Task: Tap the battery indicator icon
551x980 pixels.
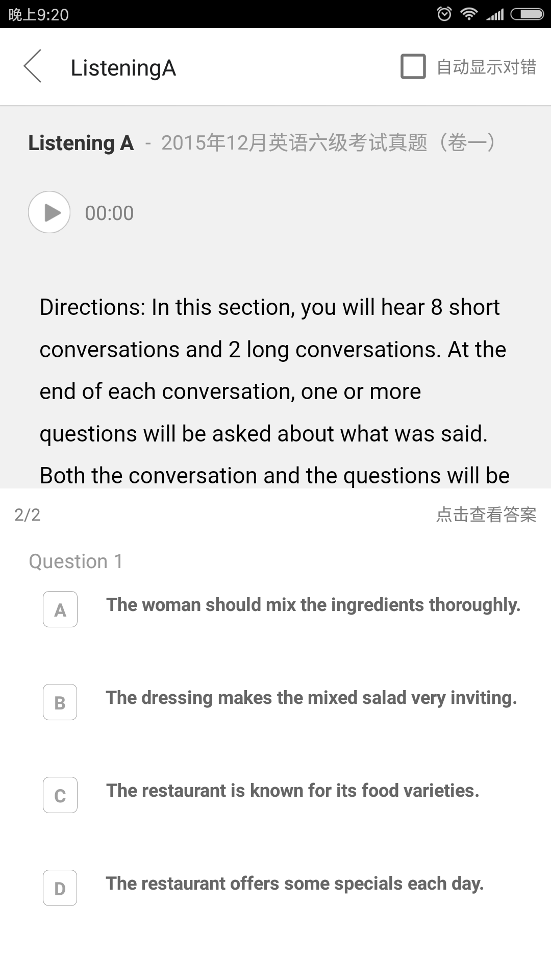Action: [528, 14]
